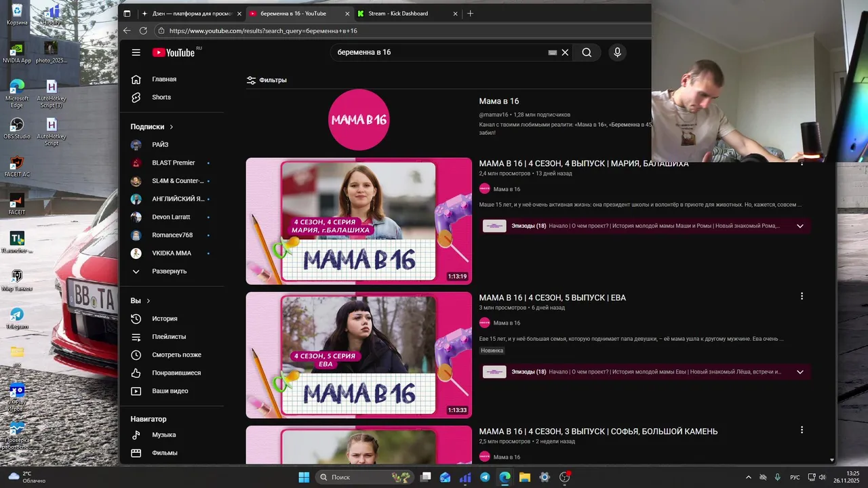
Task: Switch to беременна в 16 - YouTube tab
Action: (299, 14)
